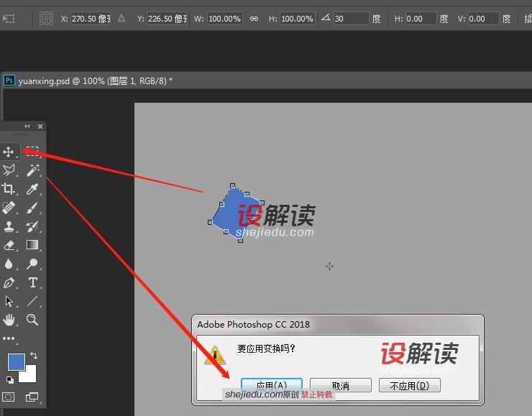Select the Horizontal Type tool
532x416 pixels.
coord(32,282)
